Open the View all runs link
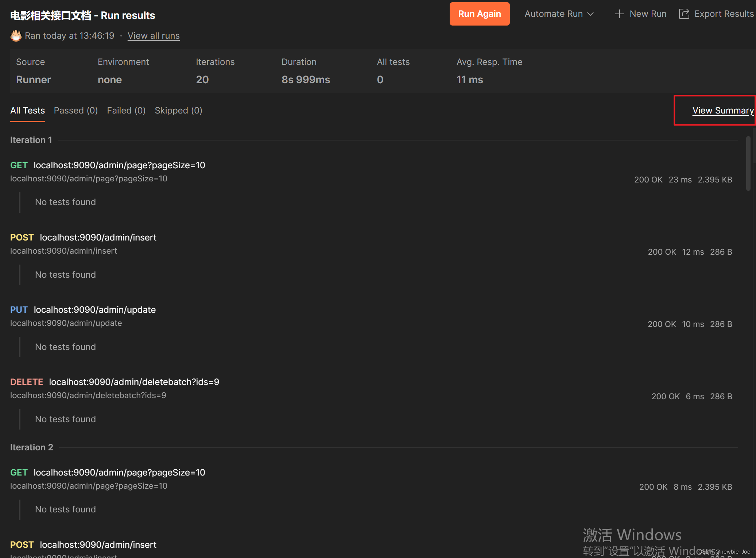756x558 pixels. point(153,36)
